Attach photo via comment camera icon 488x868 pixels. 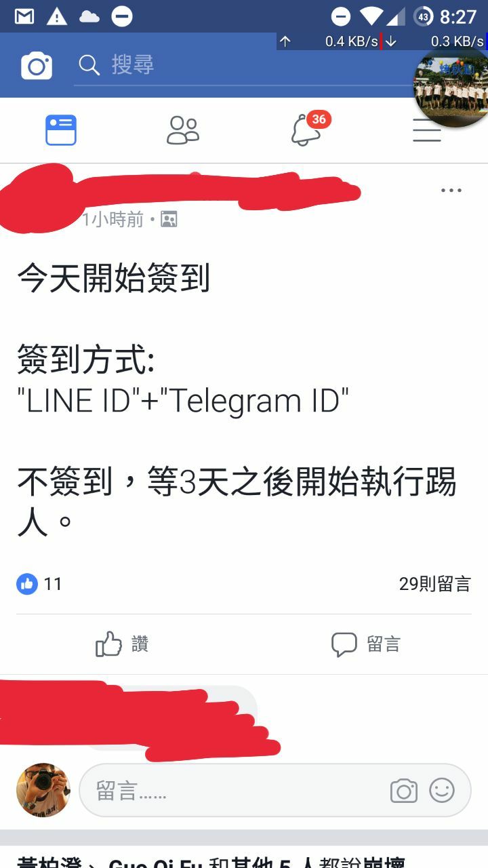click(403, 791)
